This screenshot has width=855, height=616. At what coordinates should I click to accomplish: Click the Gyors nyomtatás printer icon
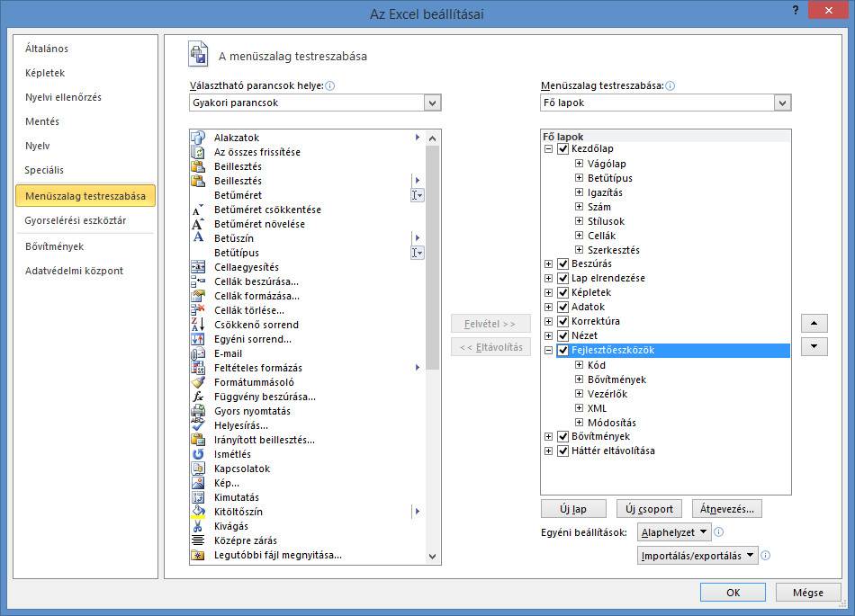coord(198,411)
